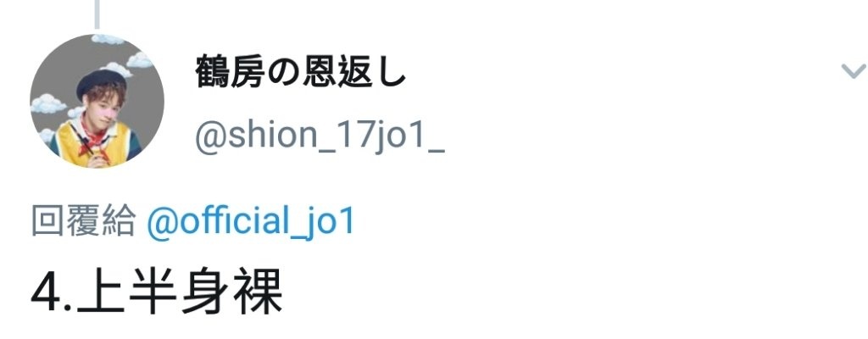Click the 回覆給 reply-to label

[x=84, y=221]
